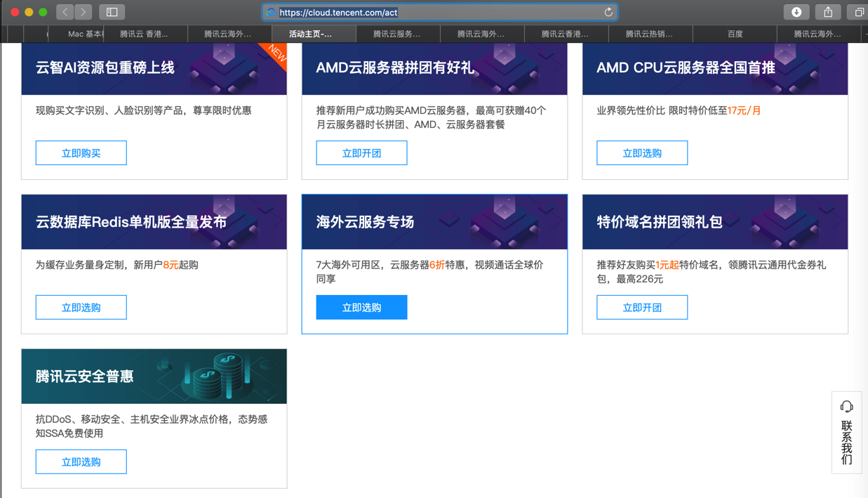Click 立即开团 under 特价域名拼团领礼包
Image resolution: width=868 pixels, height=498 pixels.
pos(642,308)
